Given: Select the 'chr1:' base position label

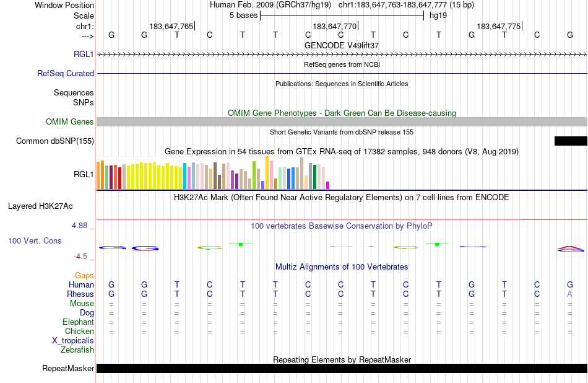Looking at the screenshot, I should (85, 26).
